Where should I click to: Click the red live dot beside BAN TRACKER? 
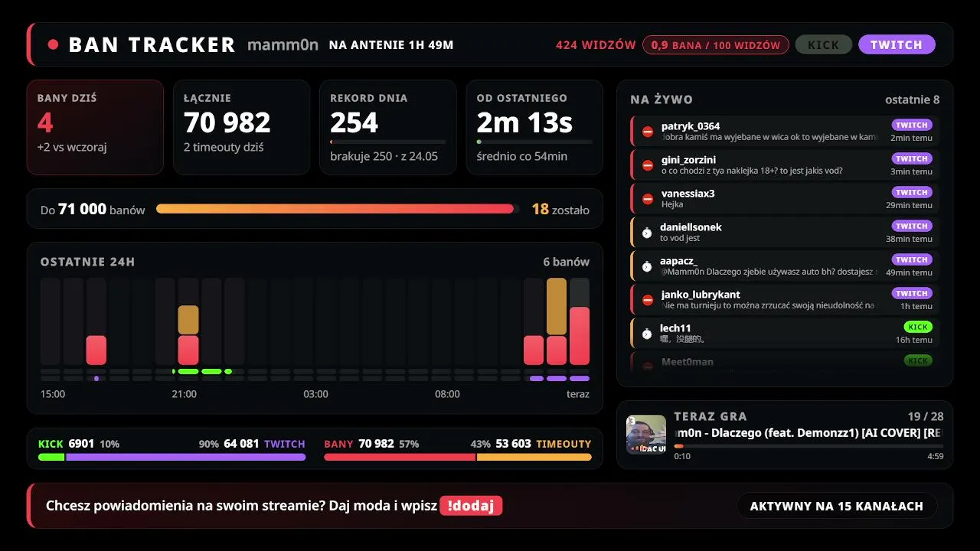tap(53, 44)
